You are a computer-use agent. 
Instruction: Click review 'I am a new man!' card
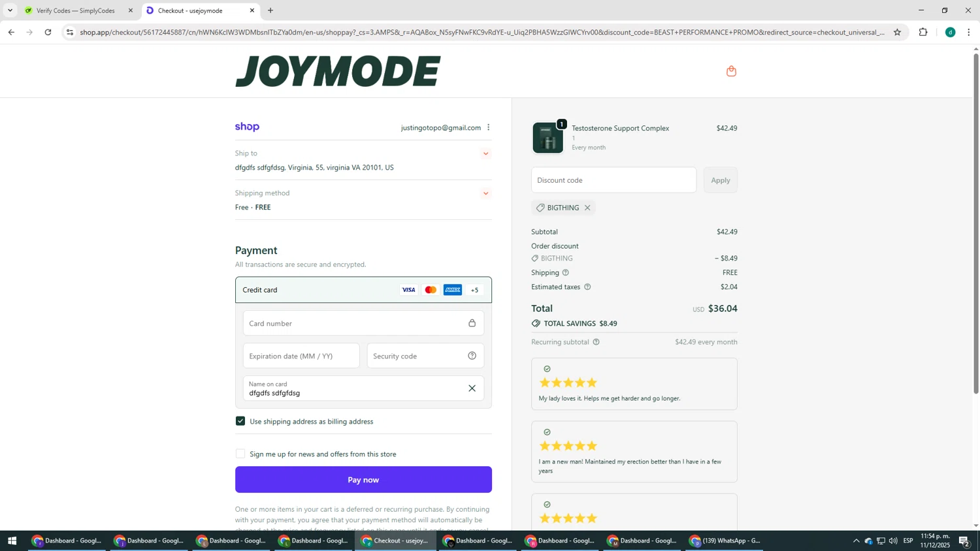tap(634, 452)
